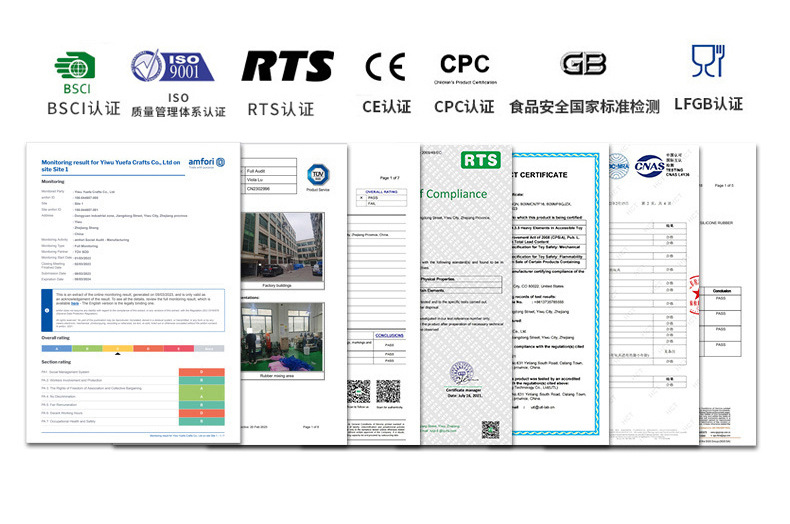Click the TUV Product Service badge

[x=318, y=175]
